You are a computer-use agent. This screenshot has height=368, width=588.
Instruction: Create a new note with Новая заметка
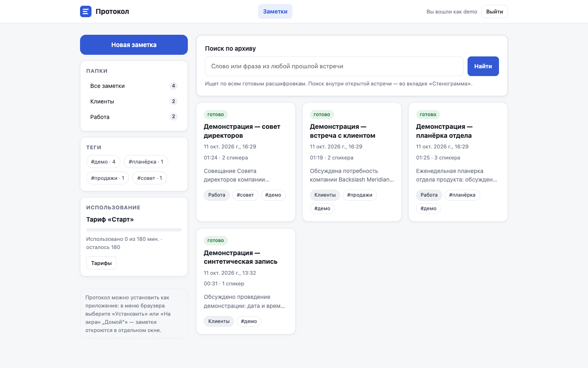(134, 45)
